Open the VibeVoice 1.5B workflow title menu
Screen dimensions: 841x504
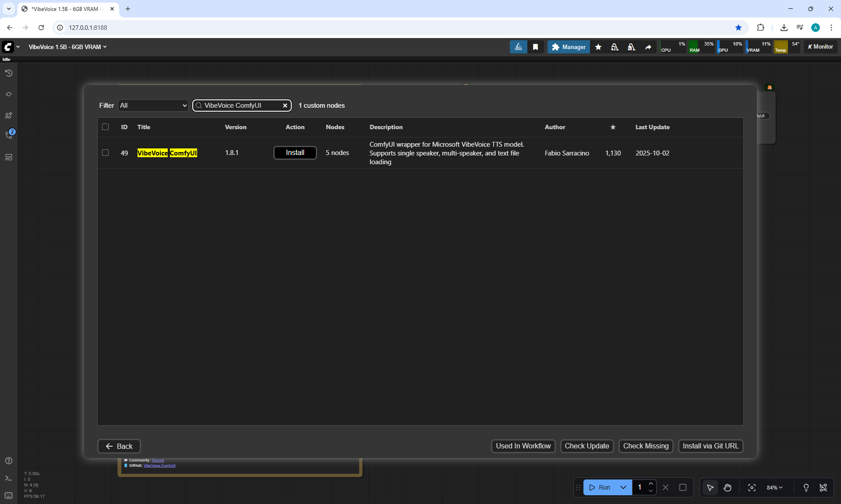tap(67, 47)
